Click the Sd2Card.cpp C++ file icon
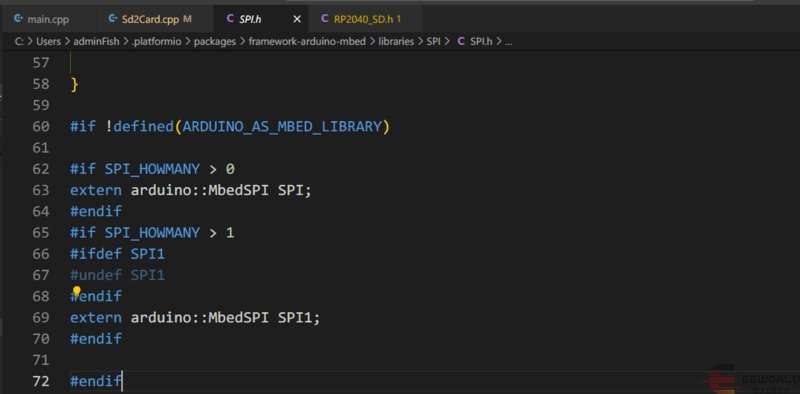The width and height of the screenshot is (800, 394). point(113,19)
